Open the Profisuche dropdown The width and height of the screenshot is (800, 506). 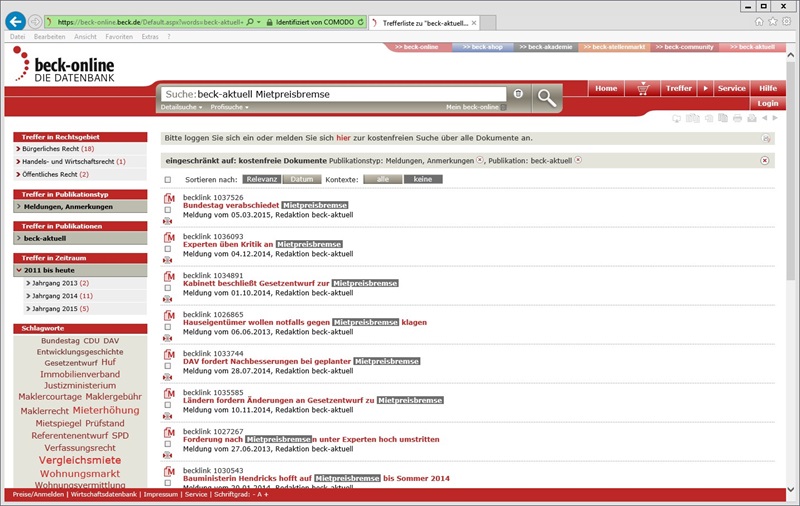coord(230,107)
